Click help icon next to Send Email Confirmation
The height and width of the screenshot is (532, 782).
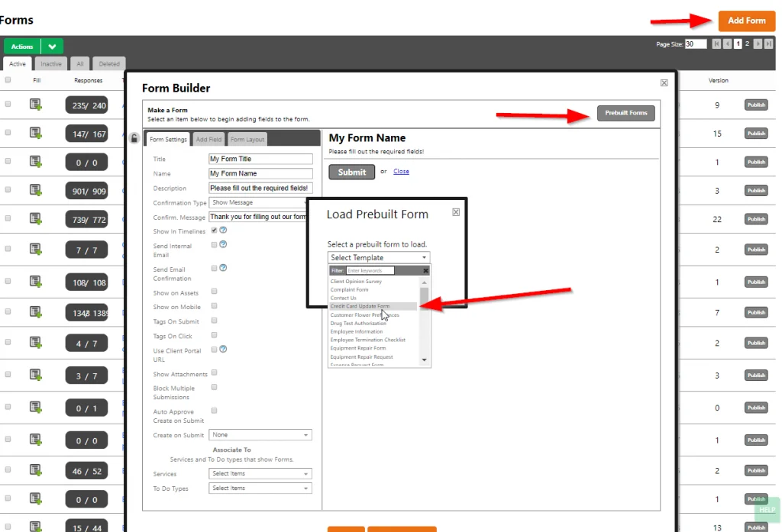click(x=224, y=269)
